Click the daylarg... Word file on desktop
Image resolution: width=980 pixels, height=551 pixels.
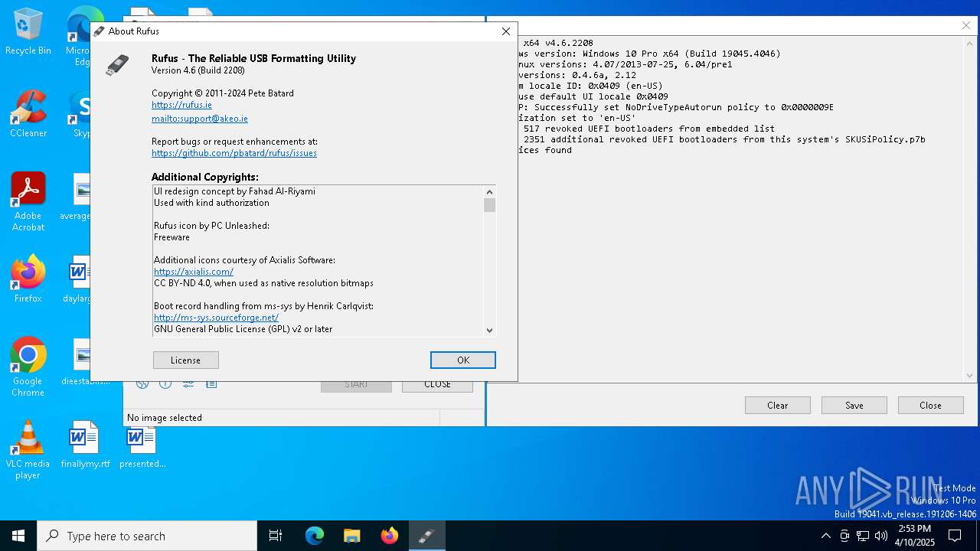(x=77, y=279)
